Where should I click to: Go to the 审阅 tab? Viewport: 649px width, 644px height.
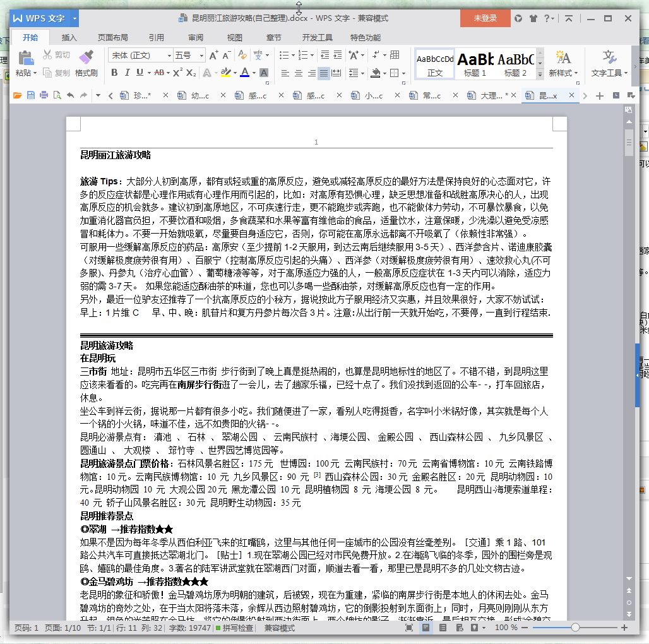(x=195, y=38)
